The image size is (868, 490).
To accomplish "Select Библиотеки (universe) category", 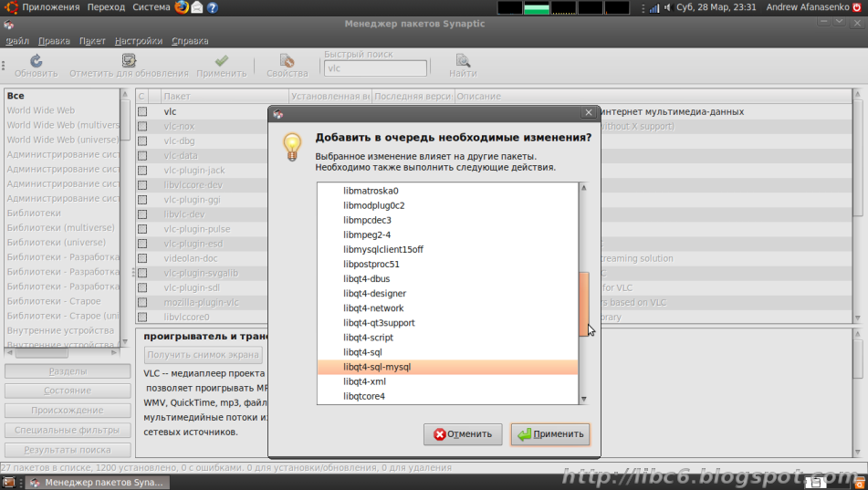I will (x=62, y=243).
